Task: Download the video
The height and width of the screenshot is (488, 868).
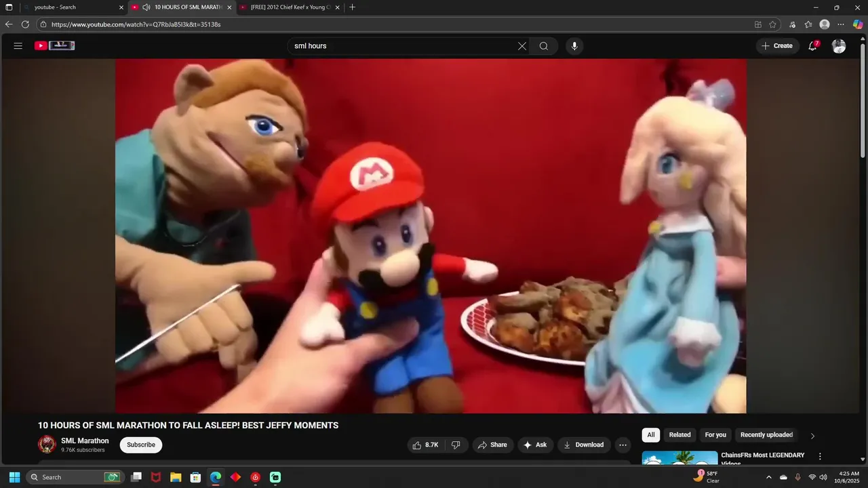Action: [x=584, y=445]
